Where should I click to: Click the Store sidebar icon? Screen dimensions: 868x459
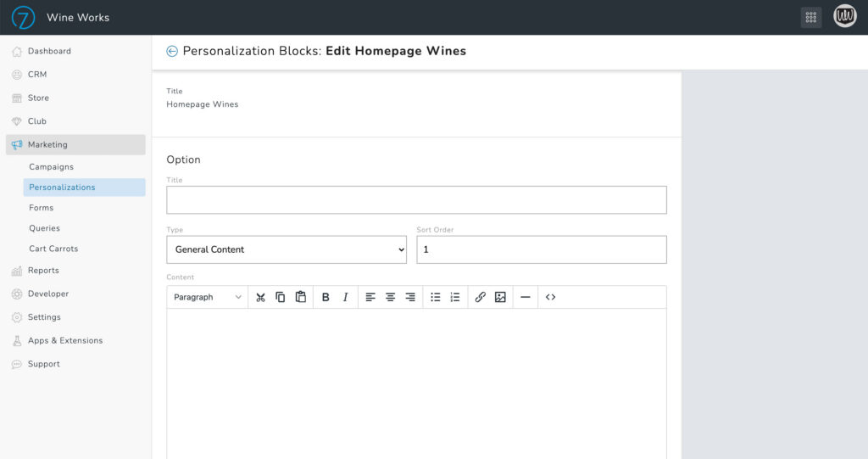click(x=17, y=98)
